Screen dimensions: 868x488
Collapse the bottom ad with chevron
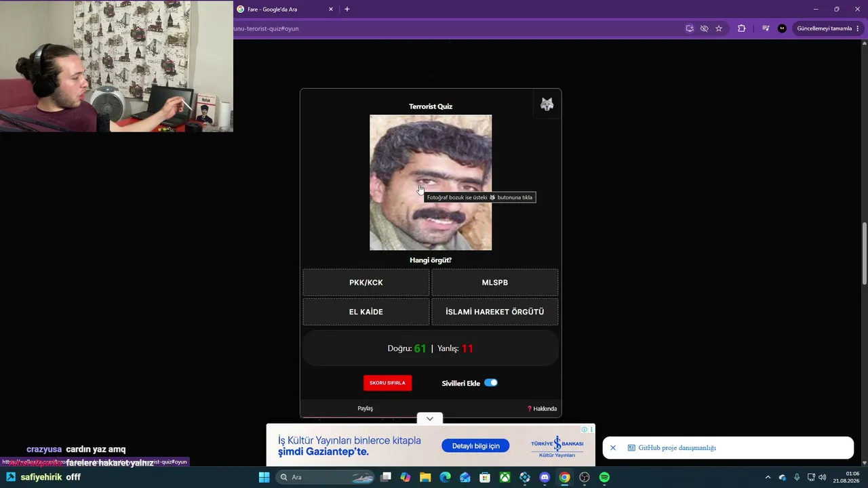click(430, 419)
